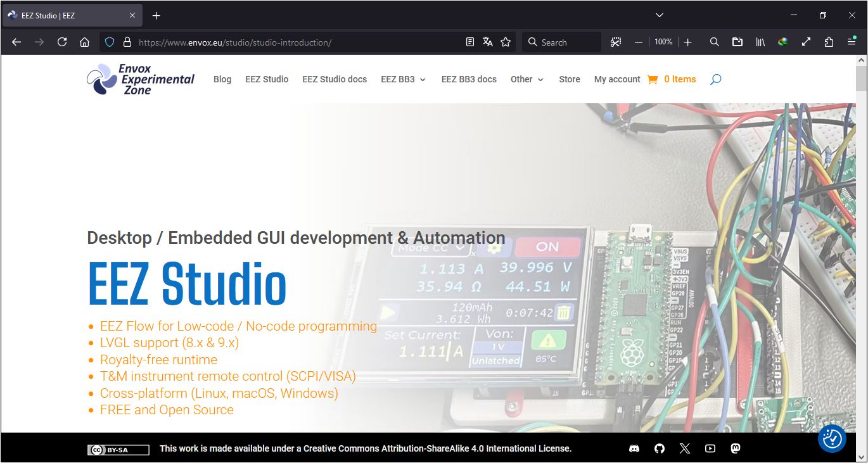The image size is (868, 463).
Task: Open the EEZ Studio nav item
Action: coord(267,79)
